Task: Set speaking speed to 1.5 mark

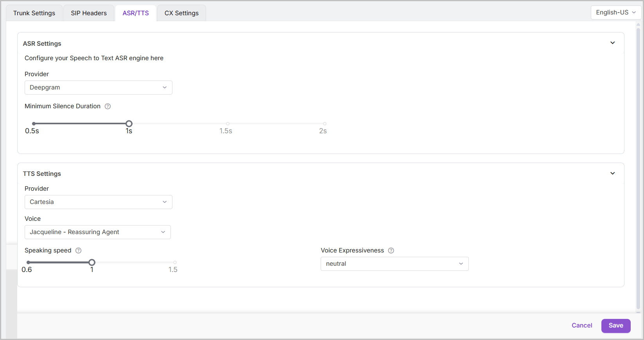Action: coord(175,262)
